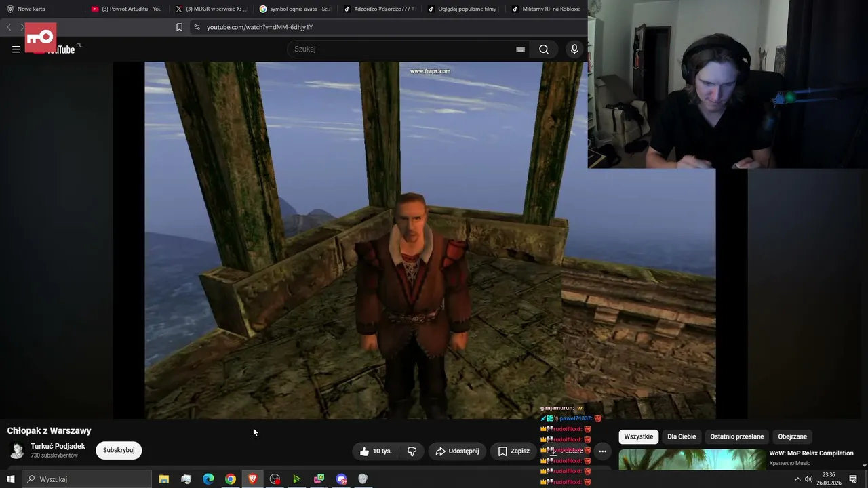This screenshot has width=868, height=488.
Task: Switch to the Oglądaj popularne filmy tab
Action: pyautogui.click(x=463, y=9)
